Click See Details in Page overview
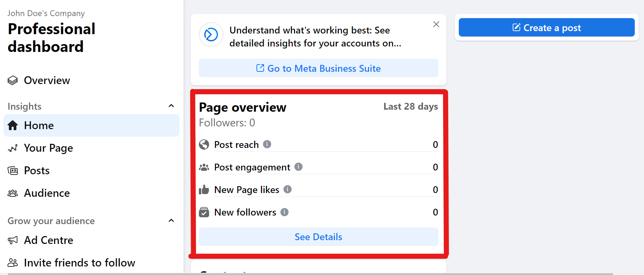 click(318, 237)
